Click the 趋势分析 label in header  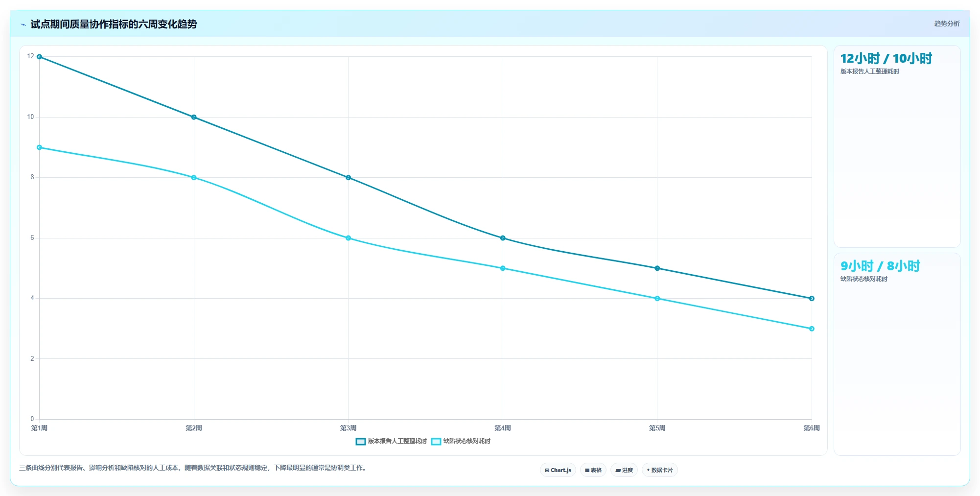click(947, 24)
